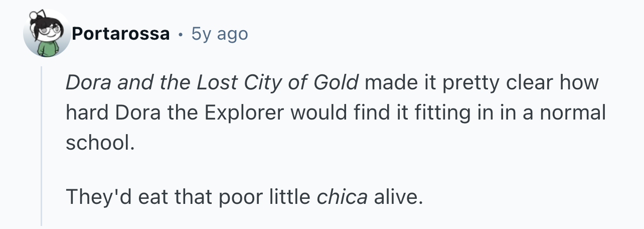Open the 5y ago timestamp permalink
Image resolution: width=644 pixels, height=229 pixels.
tap(220, 34)
